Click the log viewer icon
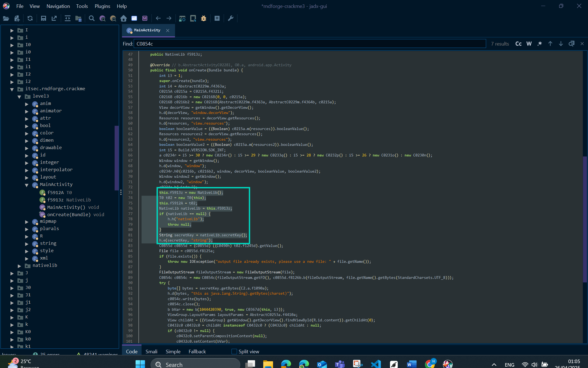Viewport: 588px width, 368px height. point(217,18)
